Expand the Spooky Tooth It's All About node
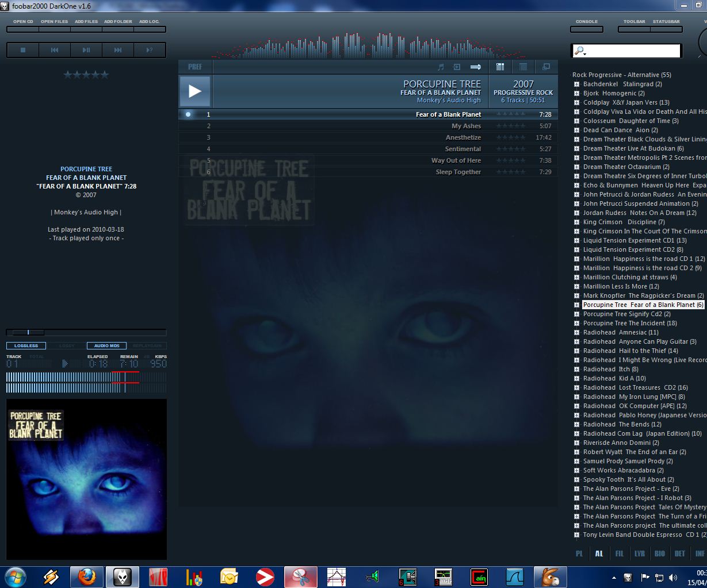Screen dimensions: 707x588 coord(576,480)
